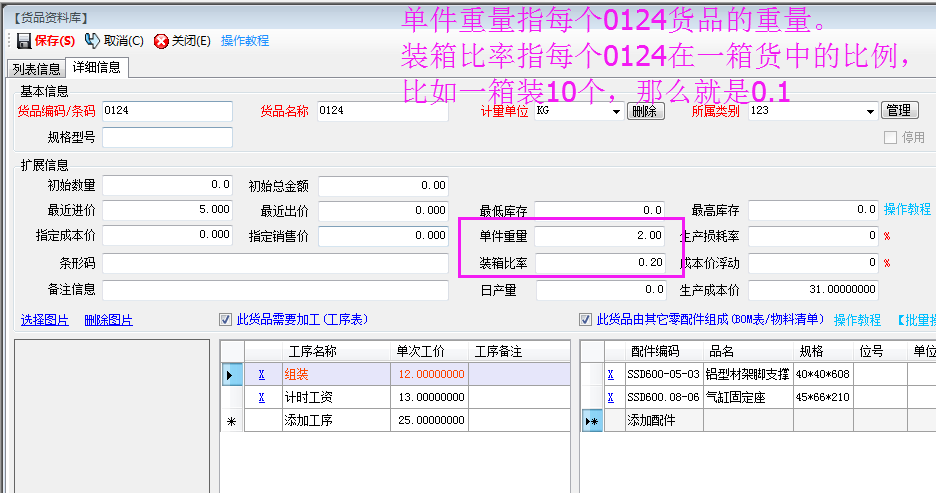Toggle 此货品需要加工(工序表) checkbox
The height and width of the screenshot is (493, 936).
tap(226, 320)
